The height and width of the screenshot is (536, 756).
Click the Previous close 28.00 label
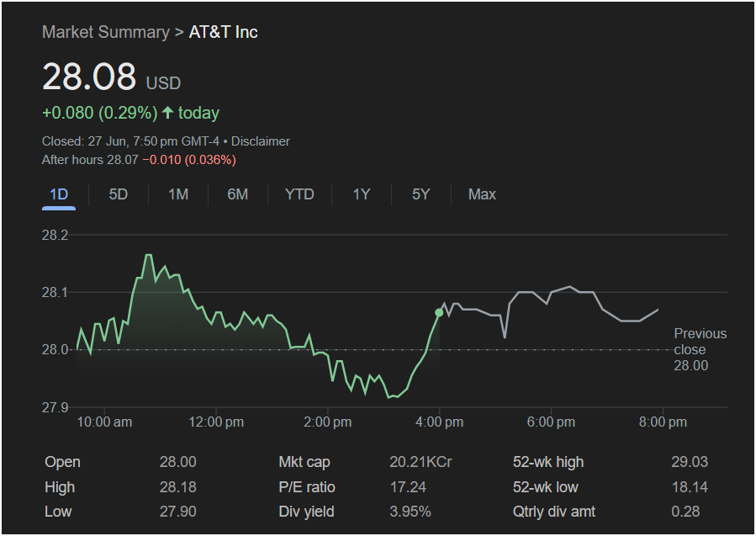(x=700, y=349)
